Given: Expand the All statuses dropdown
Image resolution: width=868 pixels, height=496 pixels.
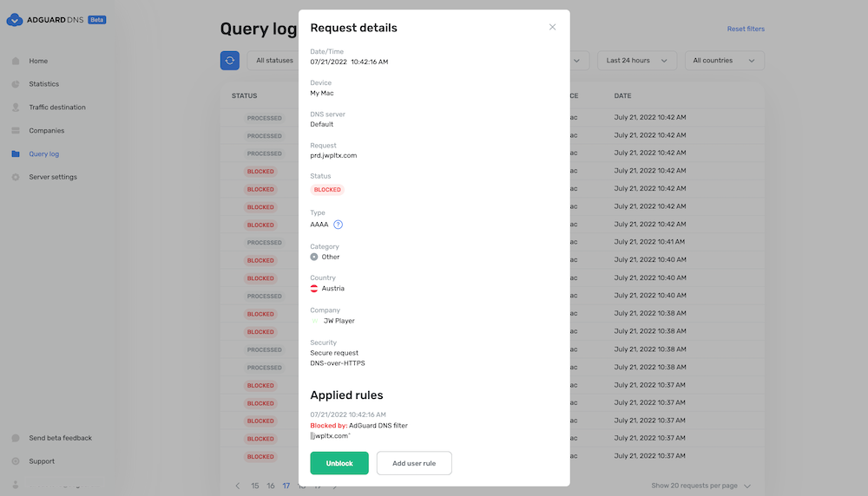Looking at the screenshot, I should tap(274, 61).
